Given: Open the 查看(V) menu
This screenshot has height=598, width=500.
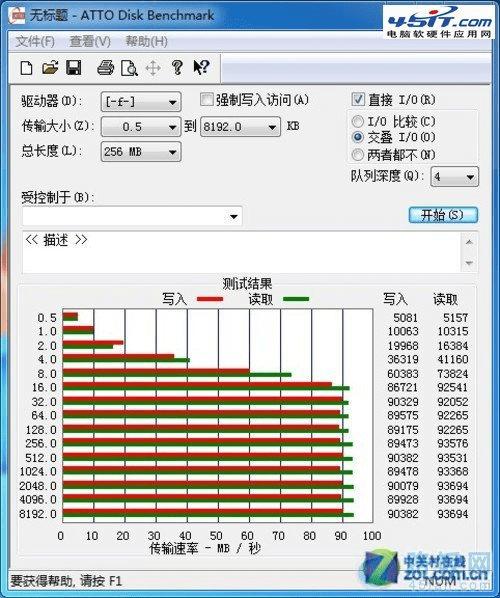Looking at the screenshot, I should (90, 41).
